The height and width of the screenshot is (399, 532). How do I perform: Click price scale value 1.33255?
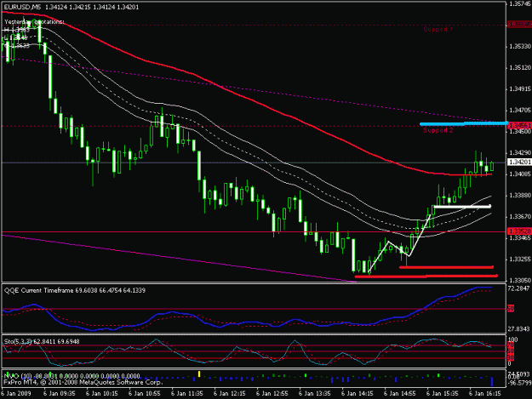[x=520, y=259]
